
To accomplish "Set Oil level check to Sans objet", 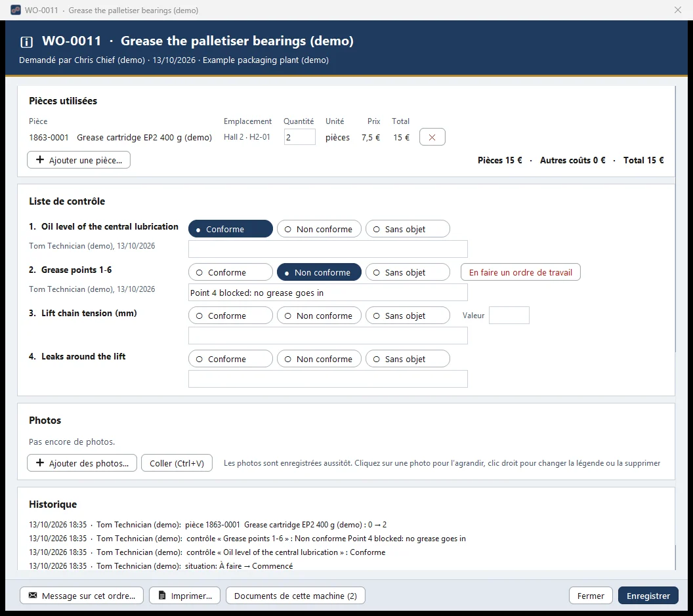I will [x=408, y=229].
